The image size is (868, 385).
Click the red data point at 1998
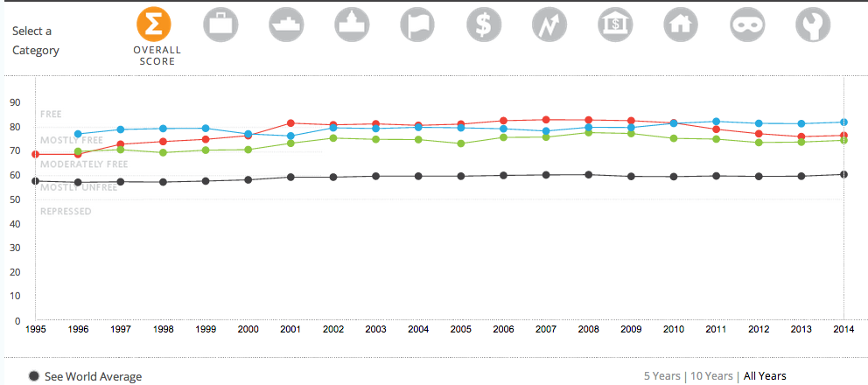coord(164,141)
